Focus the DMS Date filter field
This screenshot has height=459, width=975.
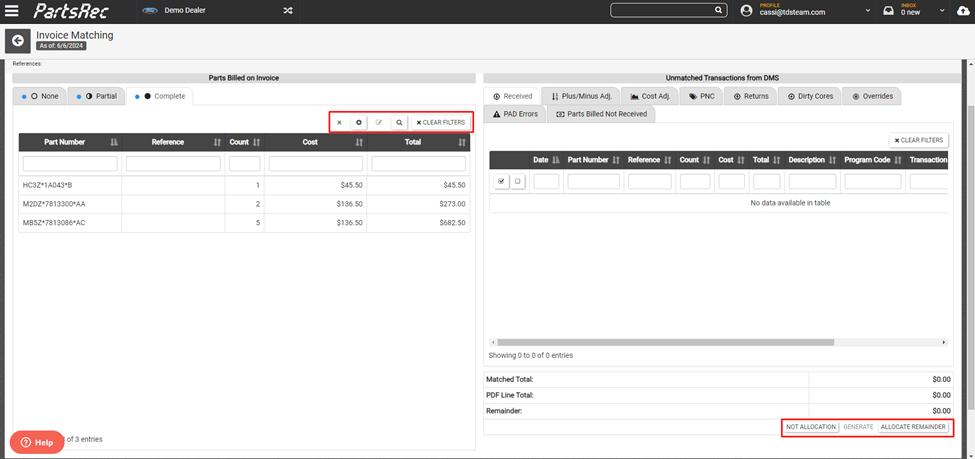pos(547,182)
